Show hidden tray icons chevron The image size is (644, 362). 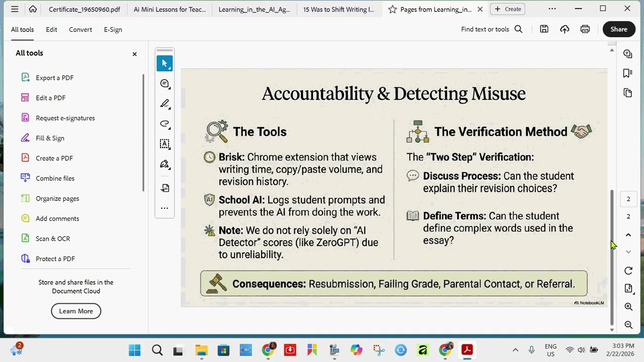coord(515,350)
